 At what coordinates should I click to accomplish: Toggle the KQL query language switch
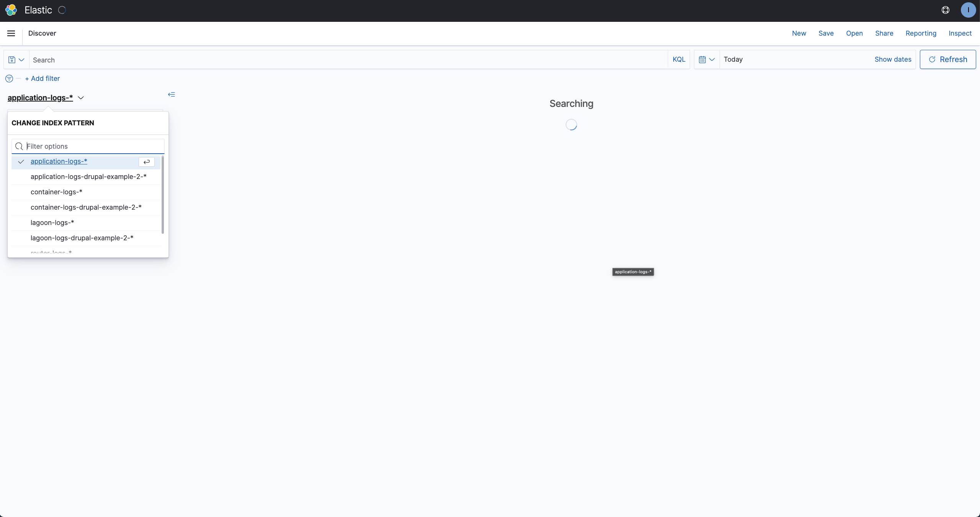[678, 59]
